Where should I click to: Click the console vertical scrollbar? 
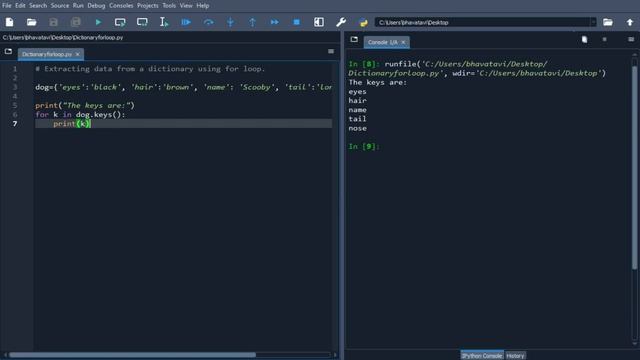click(x=634, y=167)
